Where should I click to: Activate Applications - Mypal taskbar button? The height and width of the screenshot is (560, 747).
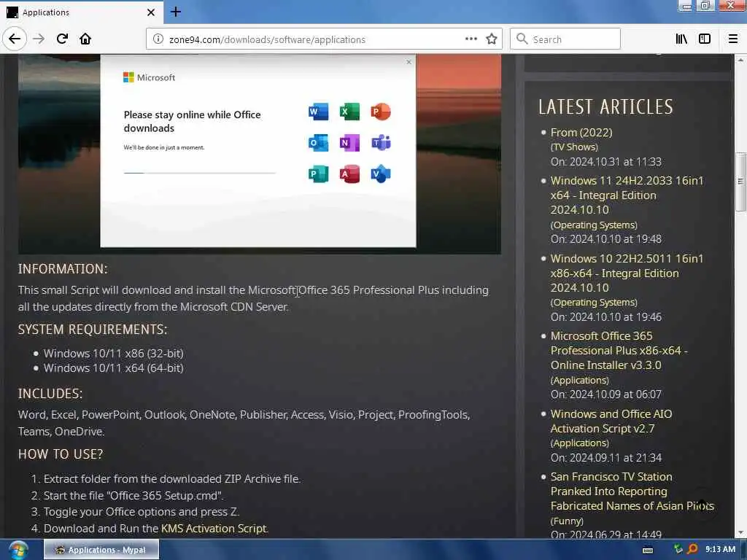click(101, 550)
